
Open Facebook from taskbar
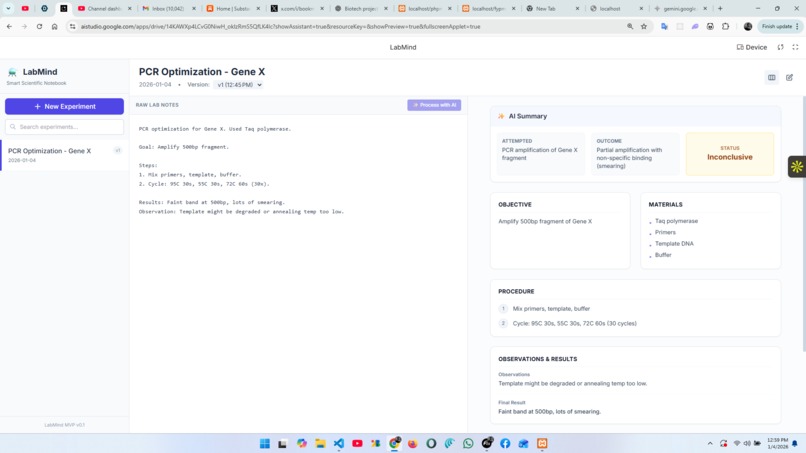click(505, 443)
